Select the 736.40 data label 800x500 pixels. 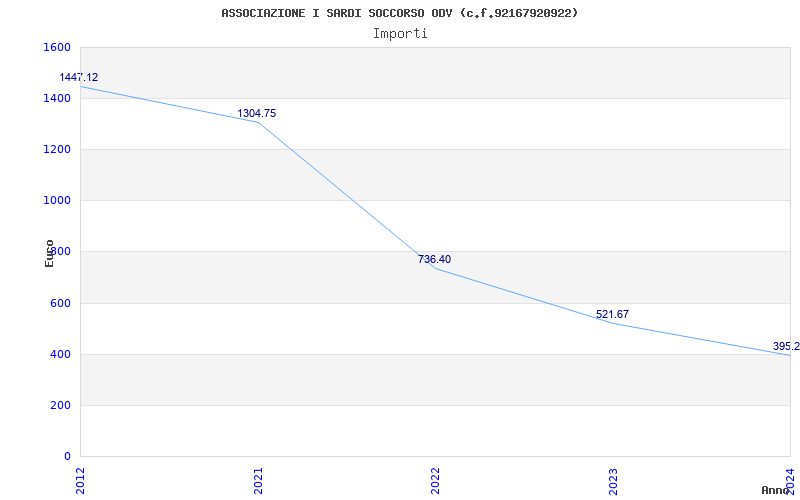[x=434, y=259]
